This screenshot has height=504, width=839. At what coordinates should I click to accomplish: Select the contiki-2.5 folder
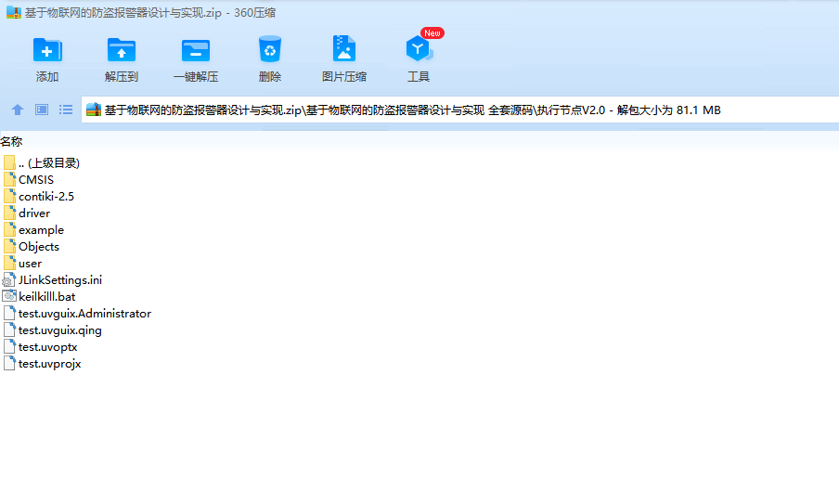[39, 197]
